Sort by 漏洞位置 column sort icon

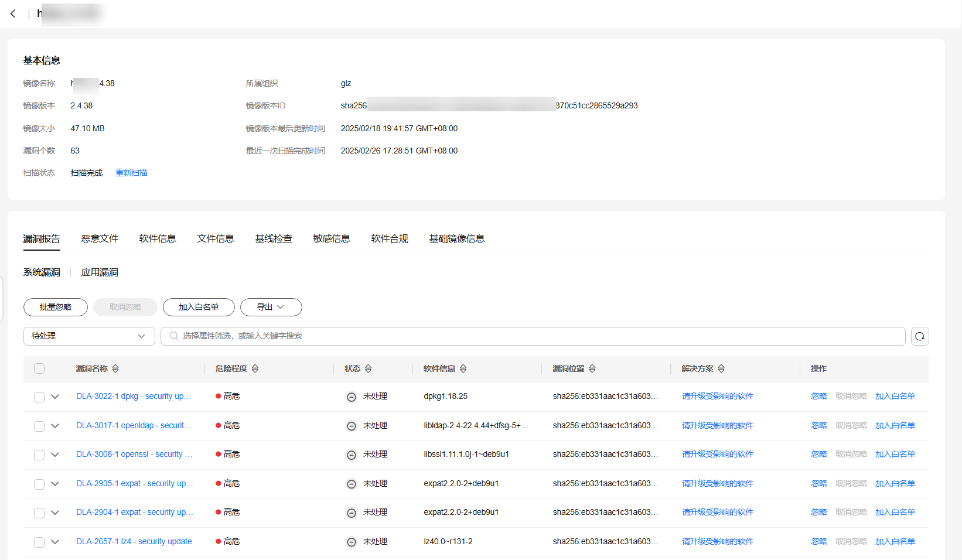592,369
